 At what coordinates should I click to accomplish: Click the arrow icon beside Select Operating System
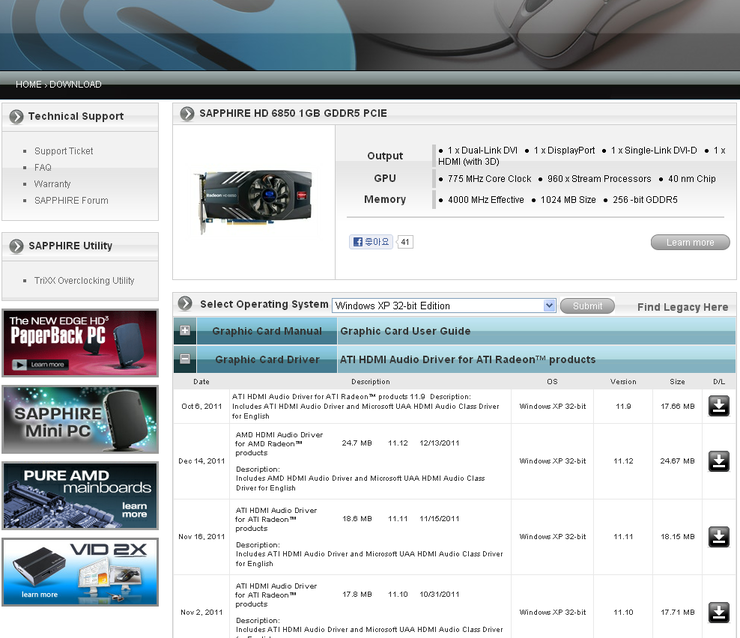point(185,303)
